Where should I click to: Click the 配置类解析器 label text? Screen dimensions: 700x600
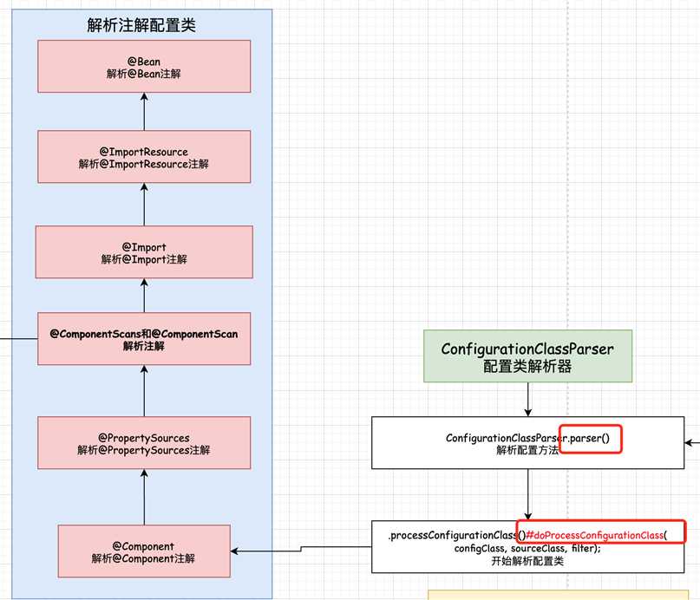(x=527, y=366)
